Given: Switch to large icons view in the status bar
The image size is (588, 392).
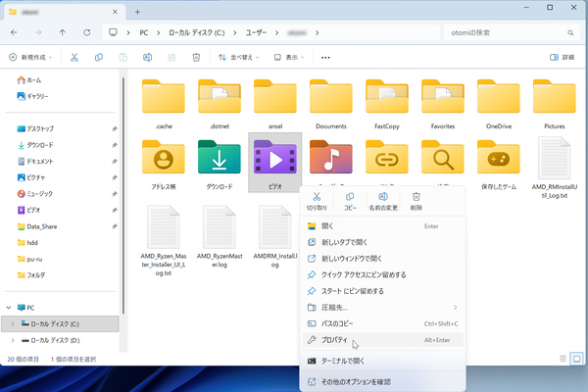Looking at the screenshot, I should click(x=577, y=359).
